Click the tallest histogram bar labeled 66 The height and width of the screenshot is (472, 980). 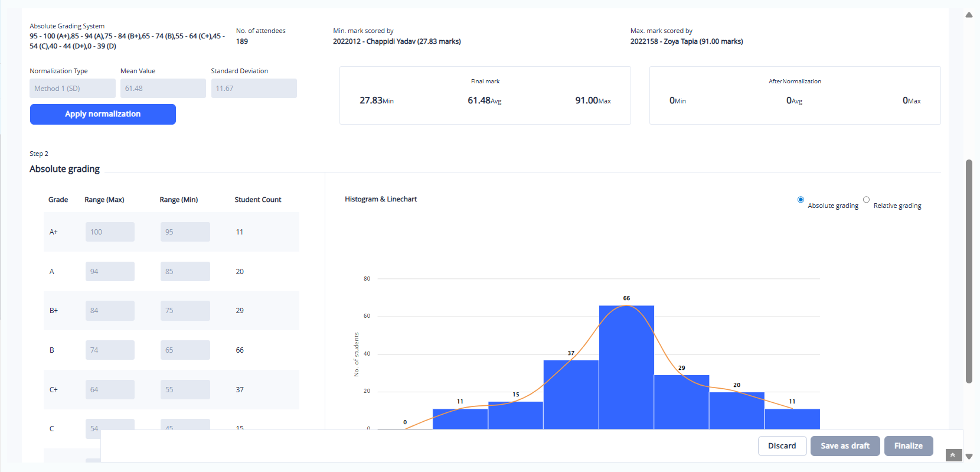(x=626, y=366)
